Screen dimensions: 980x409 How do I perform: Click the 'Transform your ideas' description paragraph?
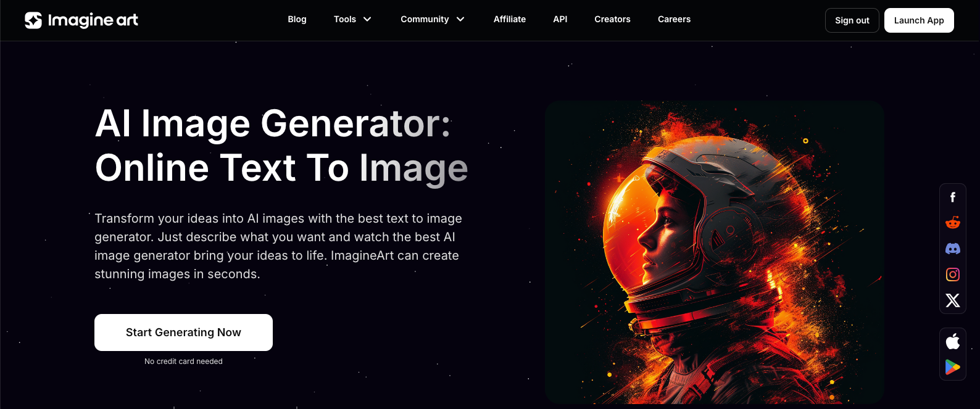point(278,246)
